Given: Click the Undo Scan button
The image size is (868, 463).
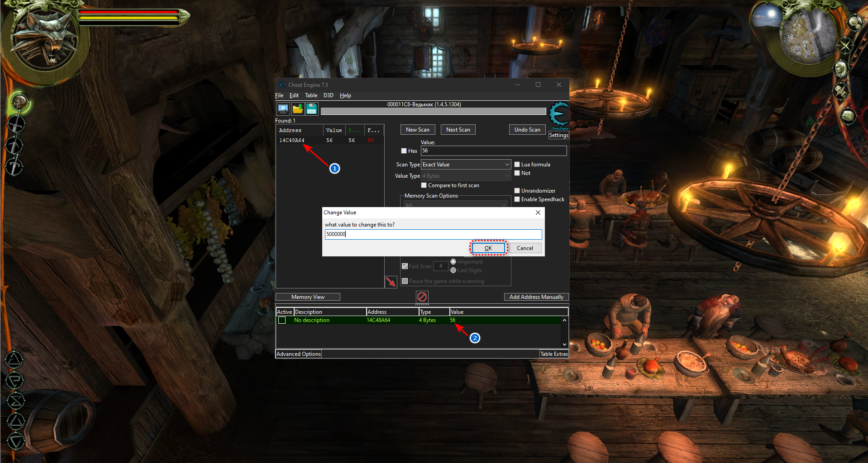Looking at the screenshot, I should [x=527, y=130].
